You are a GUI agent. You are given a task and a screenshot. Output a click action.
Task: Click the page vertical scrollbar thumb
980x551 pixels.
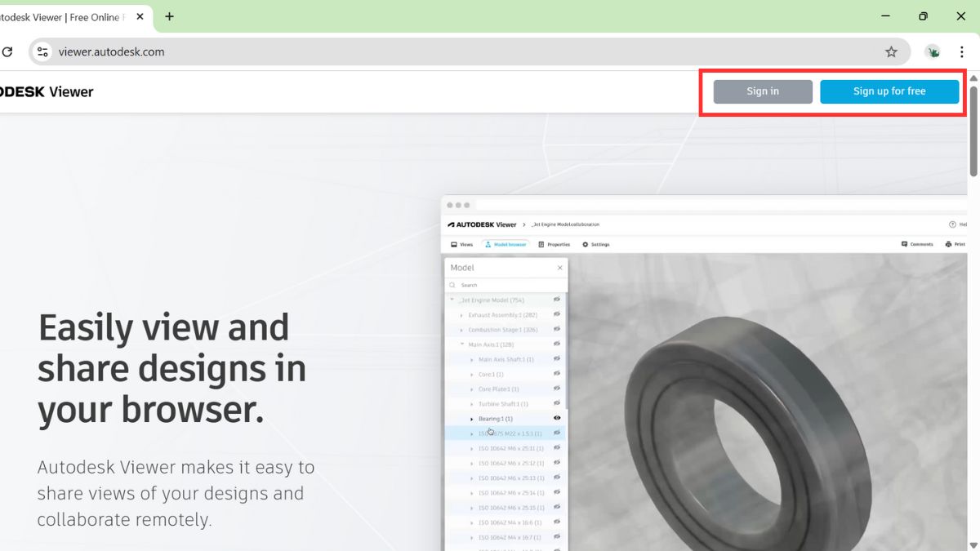pos(973,130)
